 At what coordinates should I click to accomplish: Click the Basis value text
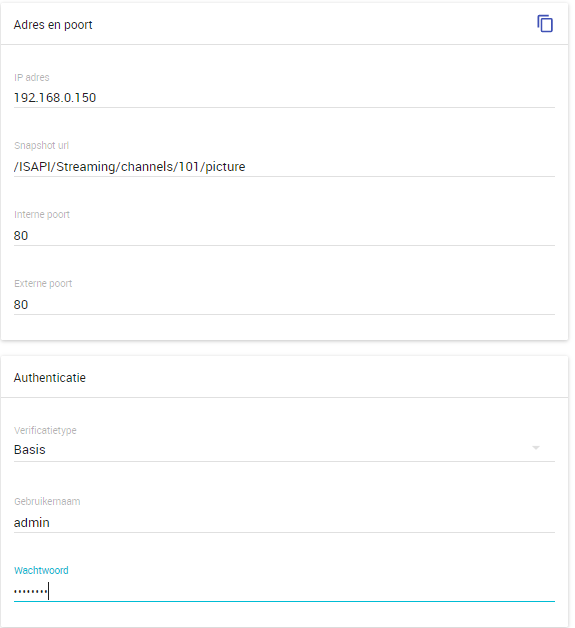coord(30,450)
